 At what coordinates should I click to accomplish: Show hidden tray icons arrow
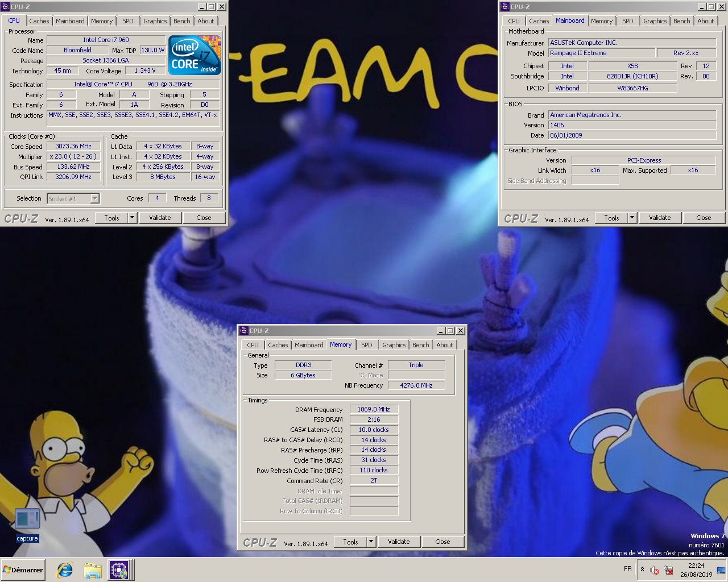[642, 569]
